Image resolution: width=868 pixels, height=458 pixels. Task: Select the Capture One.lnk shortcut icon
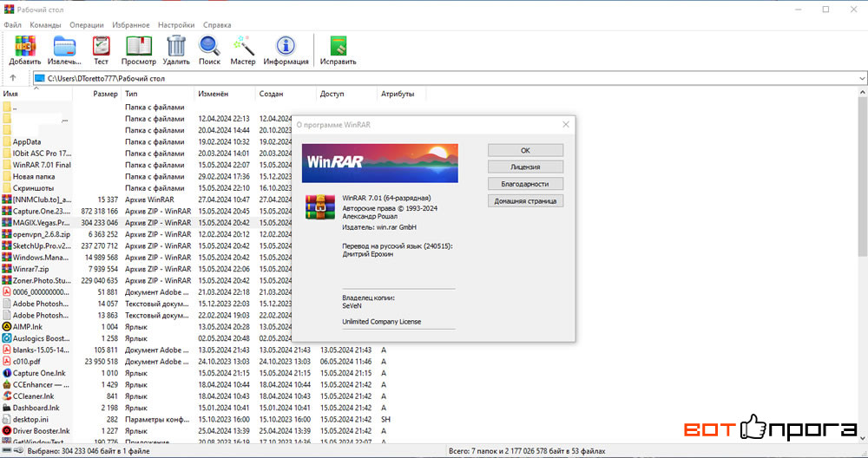(x=7, y=373)
